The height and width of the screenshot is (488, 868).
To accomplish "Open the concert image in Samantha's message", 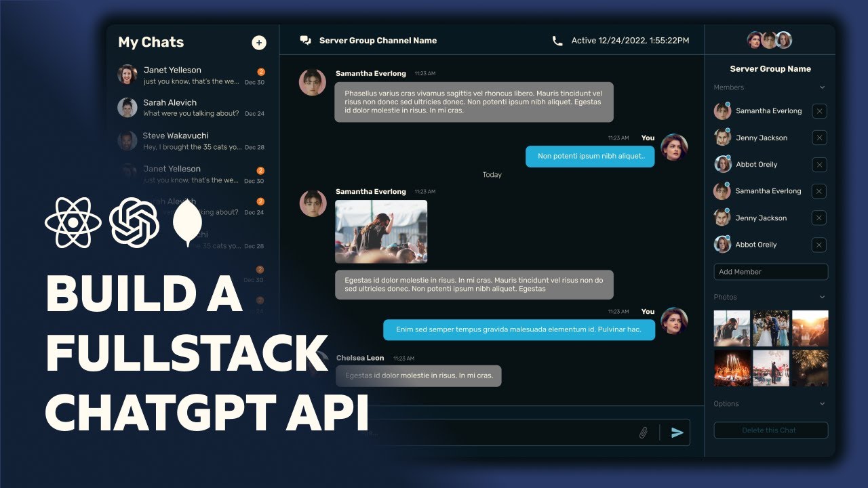I will [381, 232].
